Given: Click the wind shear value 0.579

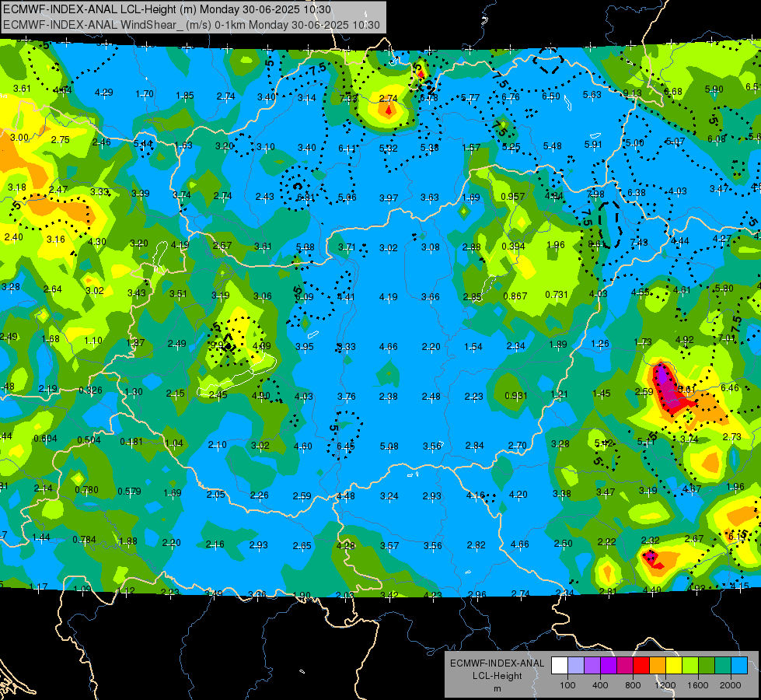Looking at the screenshot, I should (129, 492).
